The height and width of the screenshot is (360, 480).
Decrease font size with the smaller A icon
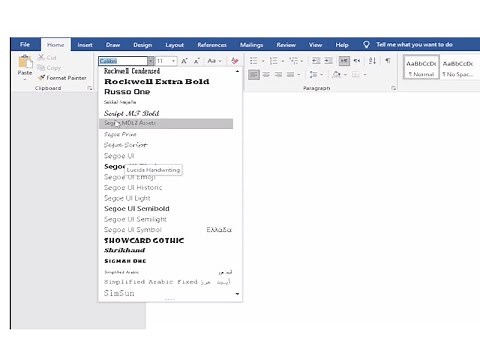point(197,61)
